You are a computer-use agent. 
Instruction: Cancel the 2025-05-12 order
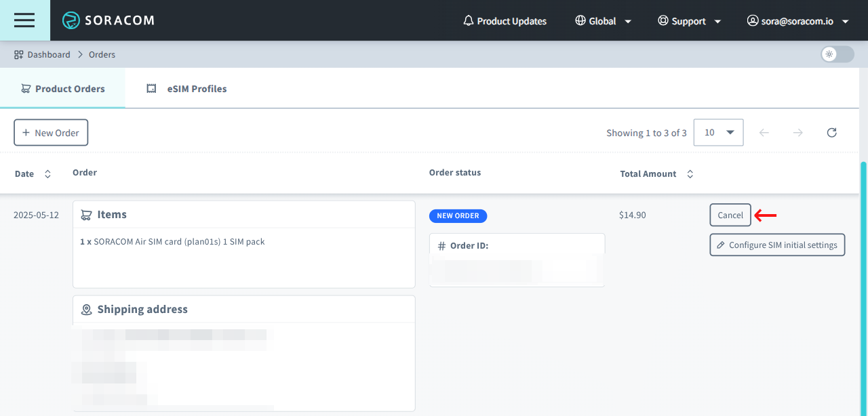point(730,215)
